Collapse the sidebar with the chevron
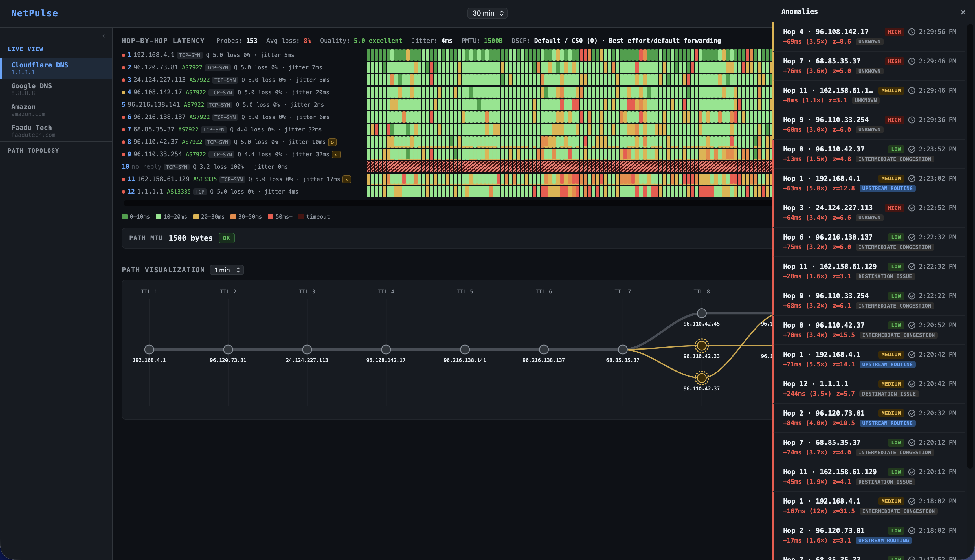The height and width of the screenshot is (560, 975). [x=104, y=36]
